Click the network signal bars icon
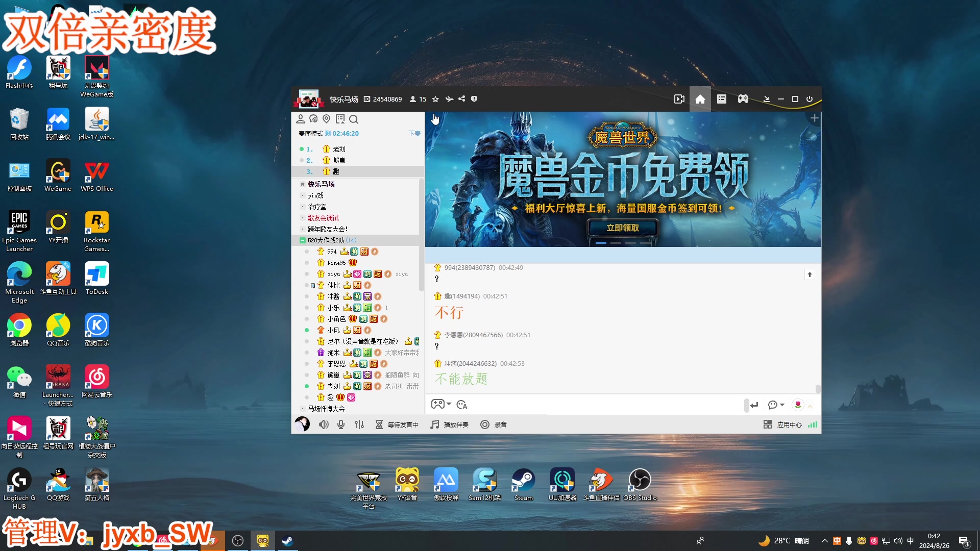Image resolution: width=980 pixels, height=551 pixels. [x=813, y=424]
